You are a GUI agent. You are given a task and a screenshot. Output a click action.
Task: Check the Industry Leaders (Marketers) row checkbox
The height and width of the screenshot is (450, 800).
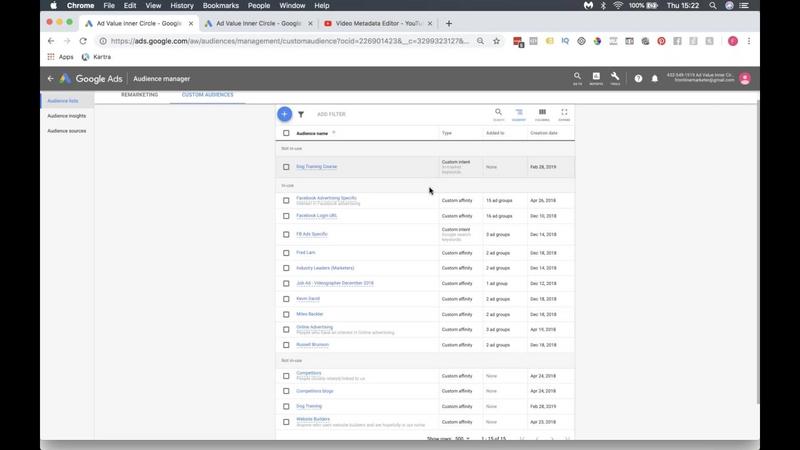point(286,268)
